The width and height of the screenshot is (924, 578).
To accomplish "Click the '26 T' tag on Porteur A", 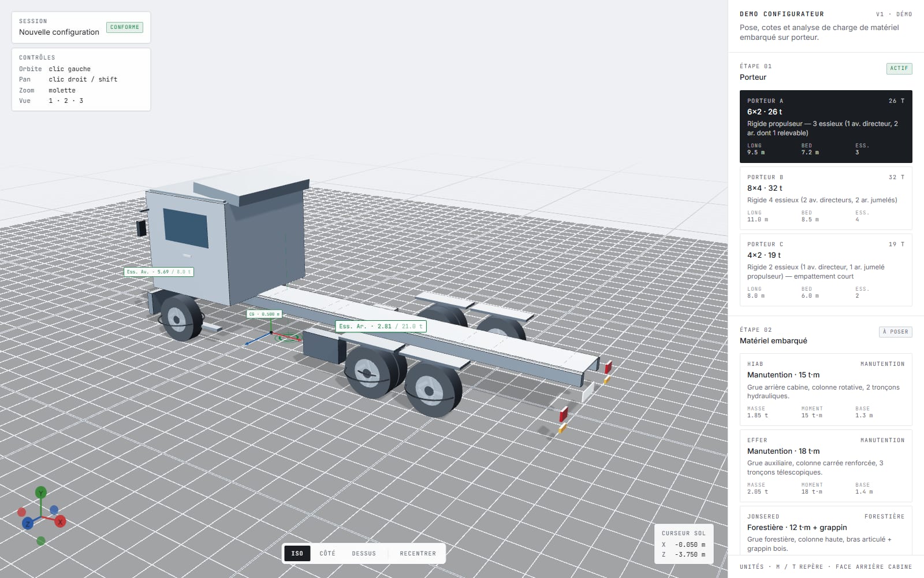I will coord(896,101).
